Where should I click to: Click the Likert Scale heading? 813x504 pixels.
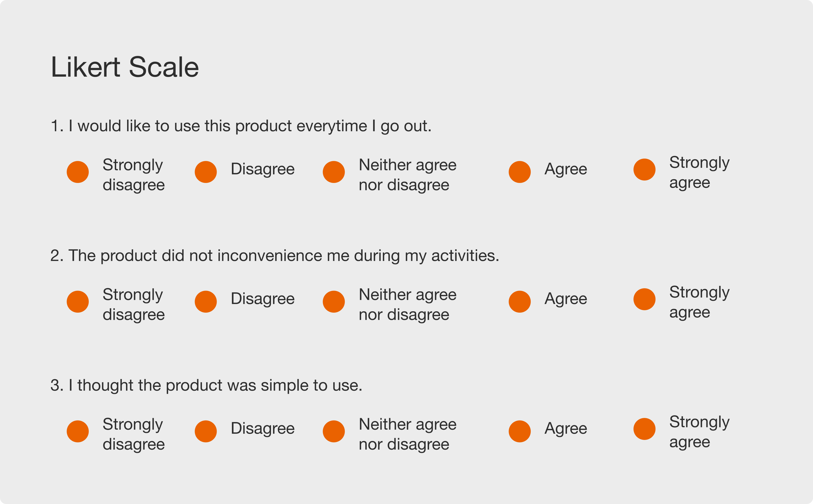[125, 67]
